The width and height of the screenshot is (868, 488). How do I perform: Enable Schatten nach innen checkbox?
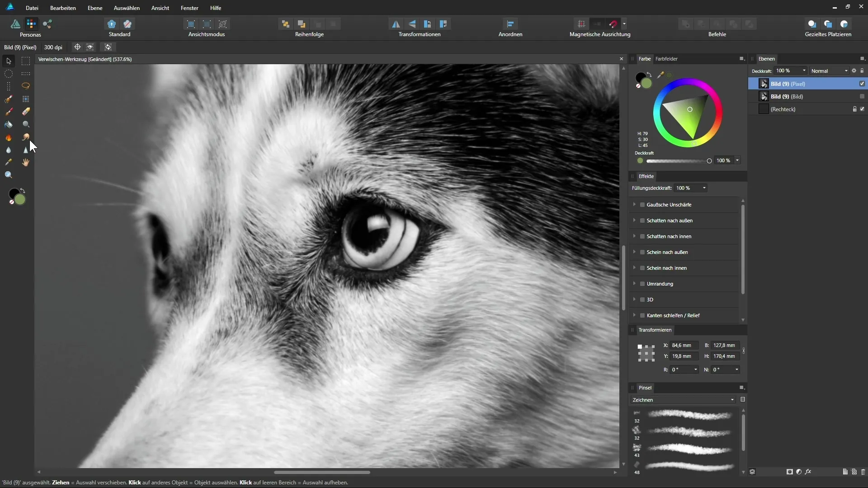642,236
